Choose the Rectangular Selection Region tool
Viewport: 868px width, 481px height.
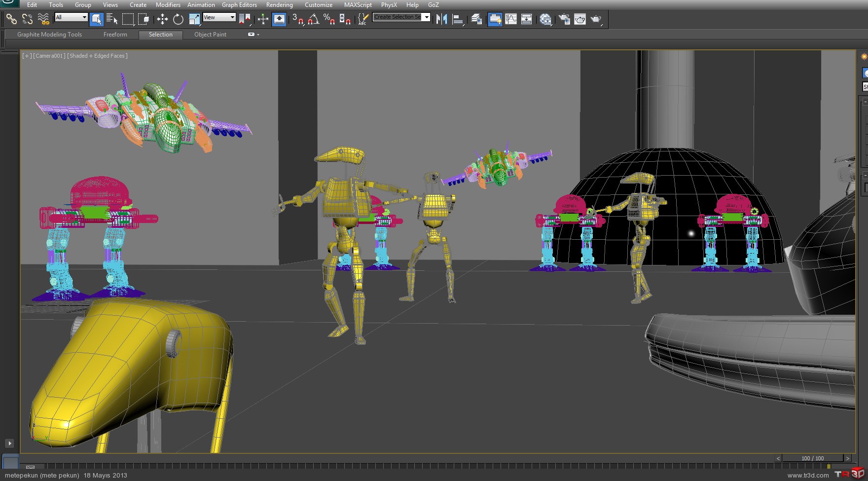128,19
